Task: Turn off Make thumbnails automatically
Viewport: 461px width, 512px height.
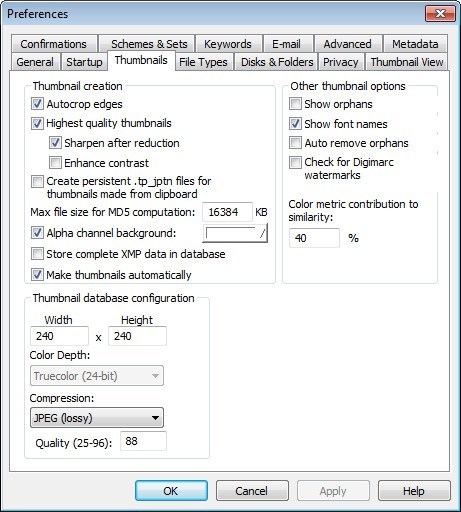Action: pyautogui.click(x=37, y=275)
